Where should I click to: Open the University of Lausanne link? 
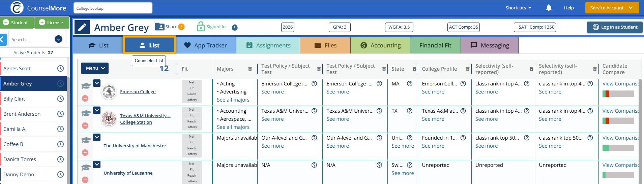128,173
